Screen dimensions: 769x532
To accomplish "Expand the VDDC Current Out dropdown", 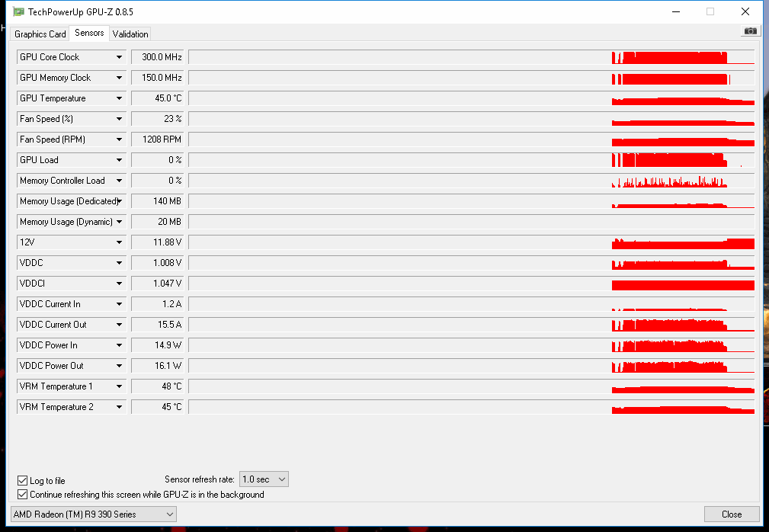I will [x=119, y=325].
